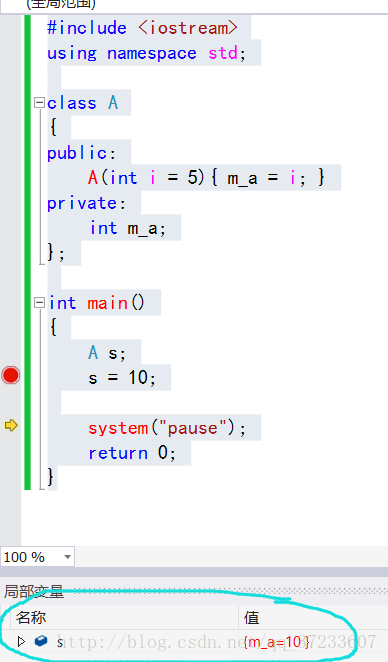
Task: Click the variable name s in the locals row
Action: 60,642
